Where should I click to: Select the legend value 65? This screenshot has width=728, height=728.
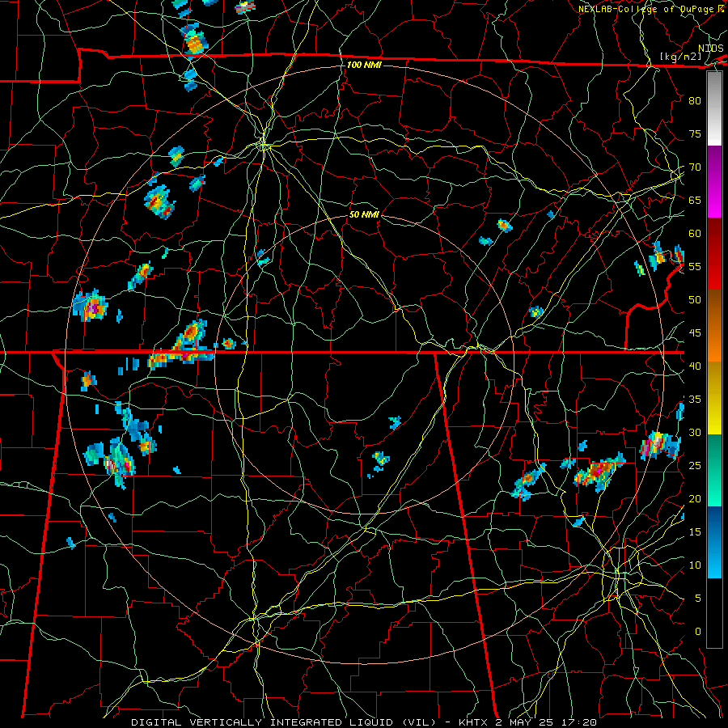tap(695, 200)
